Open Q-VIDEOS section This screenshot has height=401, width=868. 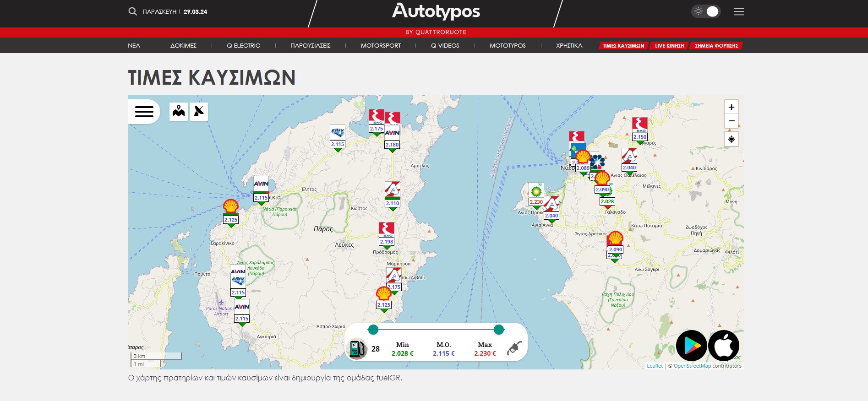point(445,45)
